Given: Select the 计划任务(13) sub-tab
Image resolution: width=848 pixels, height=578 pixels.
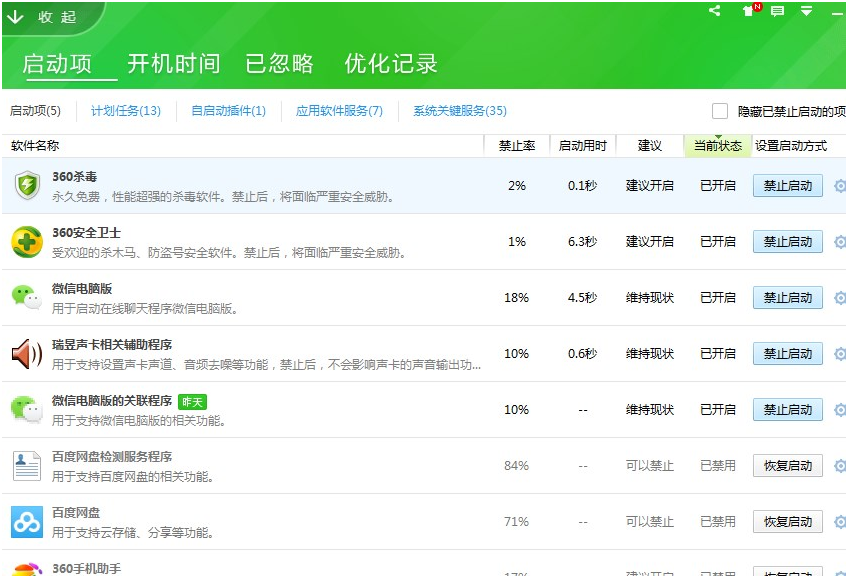Looking at the screenshot, I should [x=125, y=111].
